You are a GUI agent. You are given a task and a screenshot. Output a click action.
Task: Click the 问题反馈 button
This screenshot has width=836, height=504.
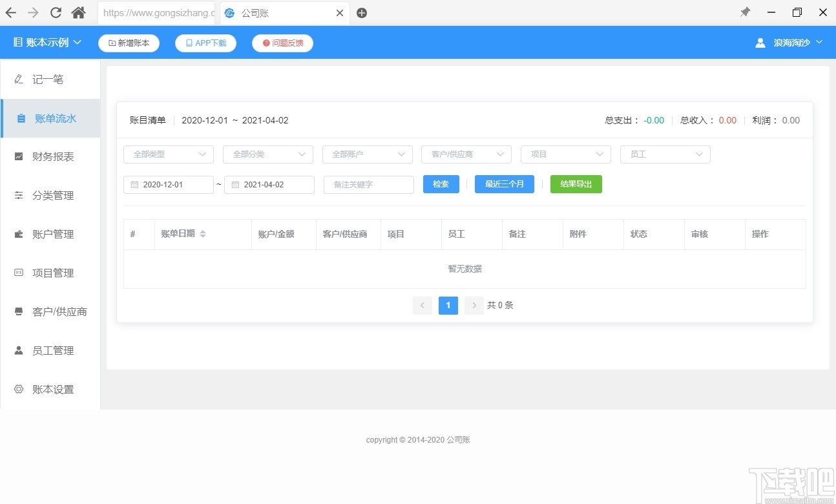(x=282, y=43)
